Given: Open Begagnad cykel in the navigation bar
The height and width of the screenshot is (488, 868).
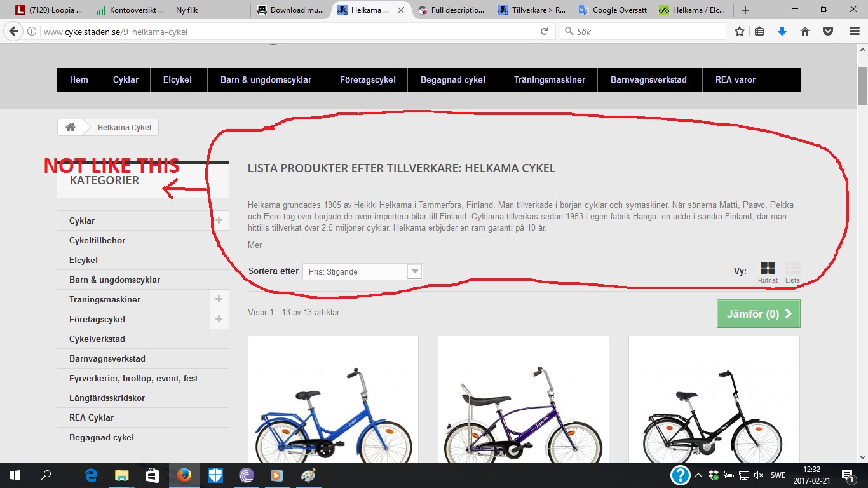Looking at the screenshot, I should [453, 79].
